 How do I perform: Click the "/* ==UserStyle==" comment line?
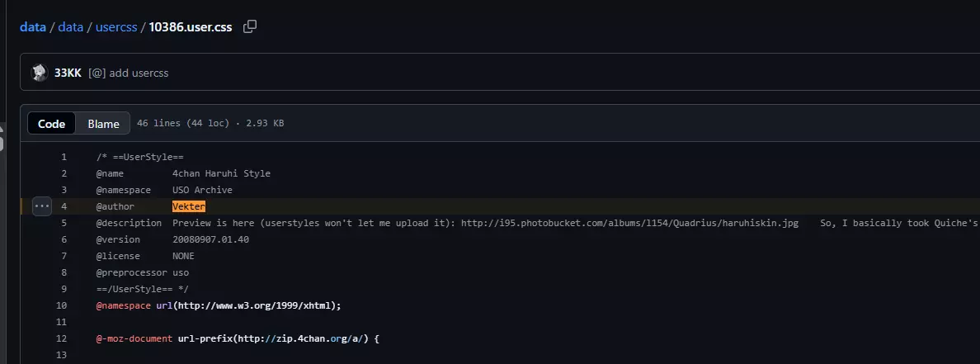(x=140, y=157)
